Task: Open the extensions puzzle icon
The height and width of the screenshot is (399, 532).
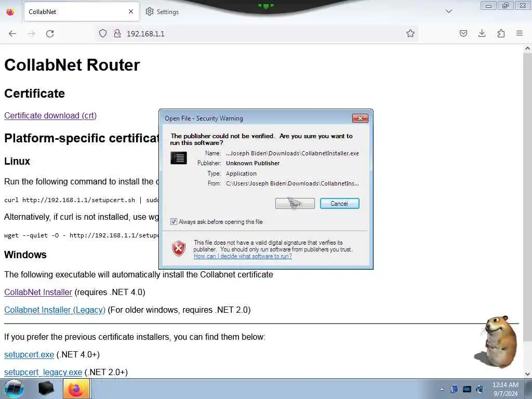Action: (x=501, y=33)
